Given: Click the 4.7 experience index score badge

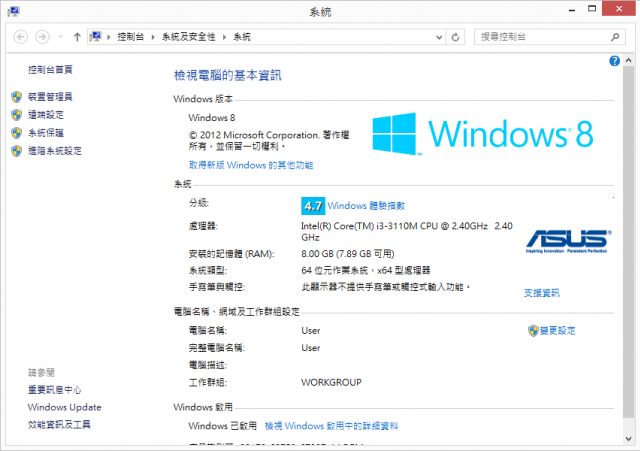Looking at the screenshot, I should point(313,206).
